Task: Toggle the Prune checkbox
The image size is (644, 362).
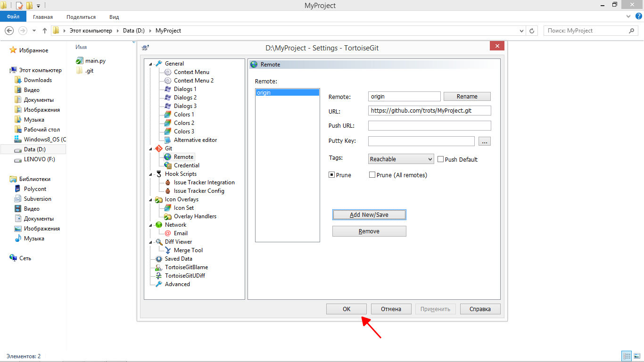Action: 331,175
